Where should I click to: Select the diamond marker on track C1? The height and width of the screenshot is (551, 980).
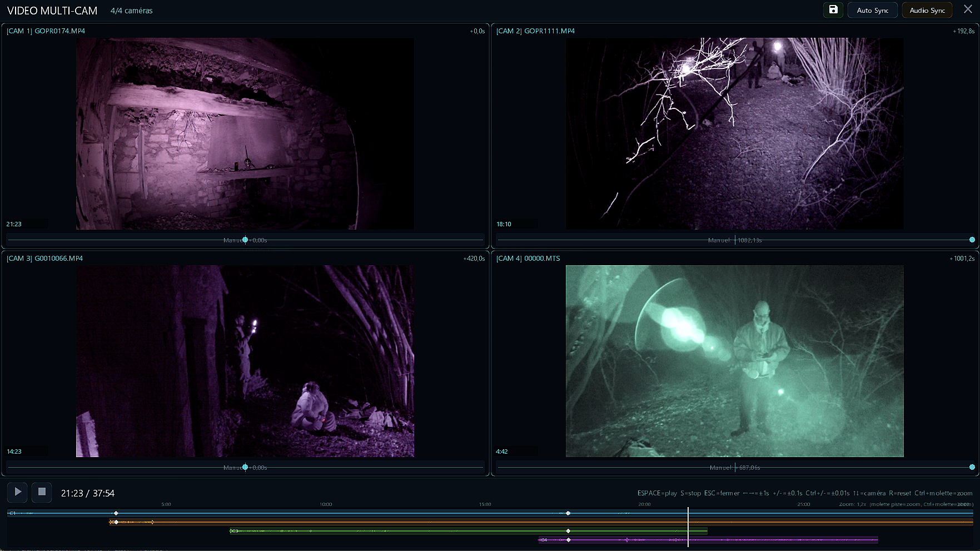tap(116, 514)
